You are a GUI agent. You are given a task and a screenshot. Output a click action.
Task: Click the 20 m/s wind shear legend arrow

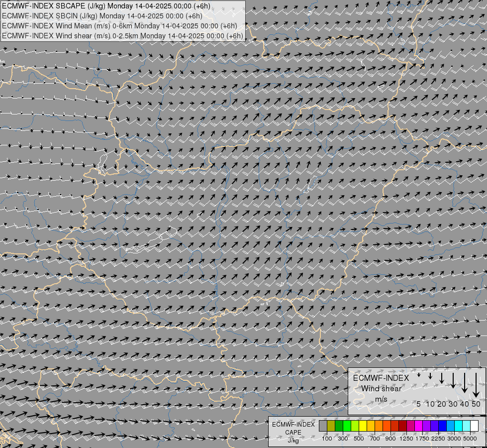(x=442, y=378)
